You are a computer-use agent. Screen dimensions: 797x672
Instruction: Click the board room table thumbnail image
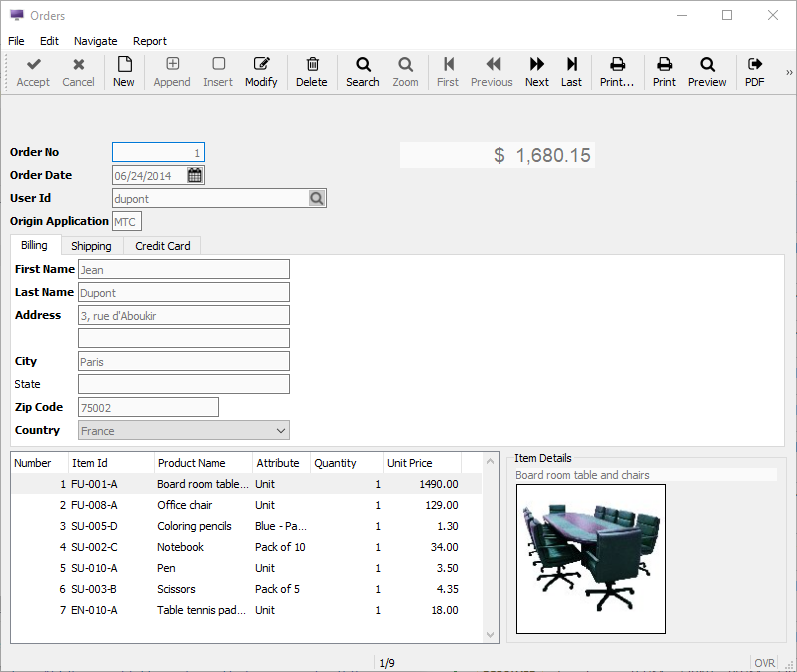pos(591,559)
